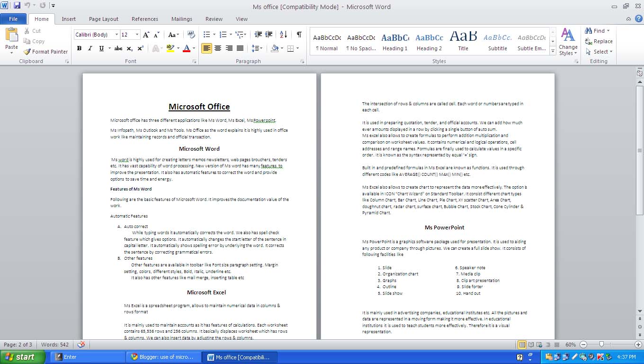
Task: Open the Change Case Aa dropdown
Action: 173,35
